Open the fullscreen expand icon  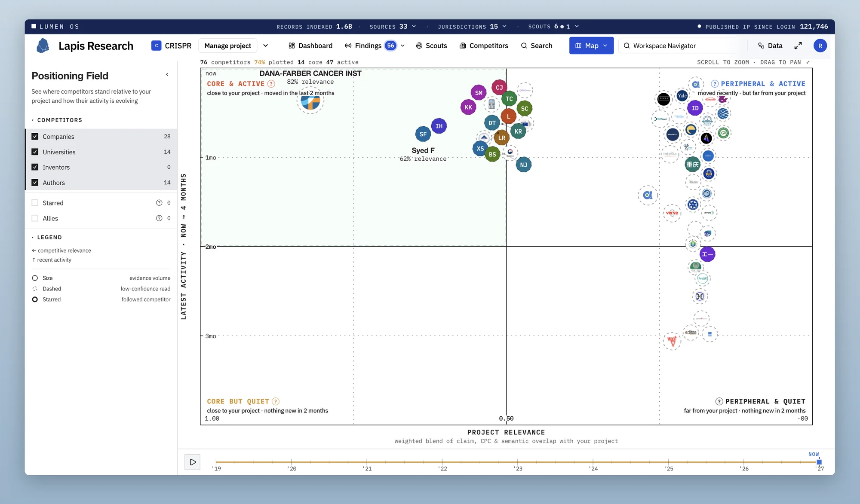point(798,46)
